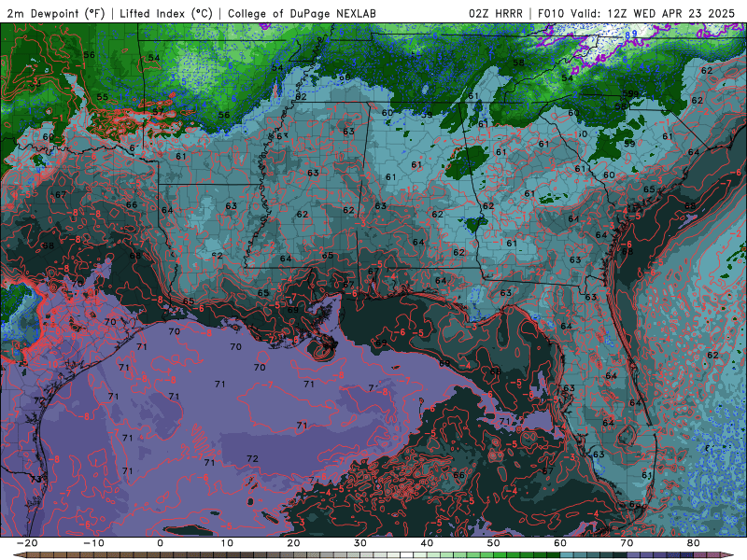Click the '70' colorbar tick label

coord(627,543)
